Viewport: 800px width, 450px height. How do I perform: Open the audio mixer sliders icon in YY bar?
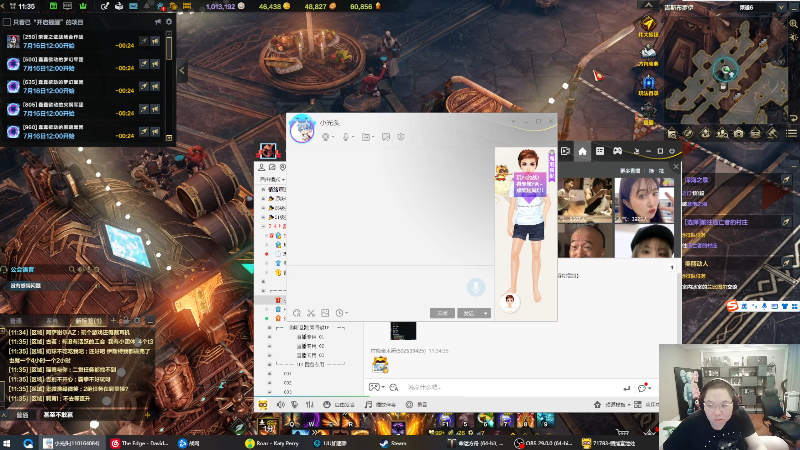pos(310,405)
